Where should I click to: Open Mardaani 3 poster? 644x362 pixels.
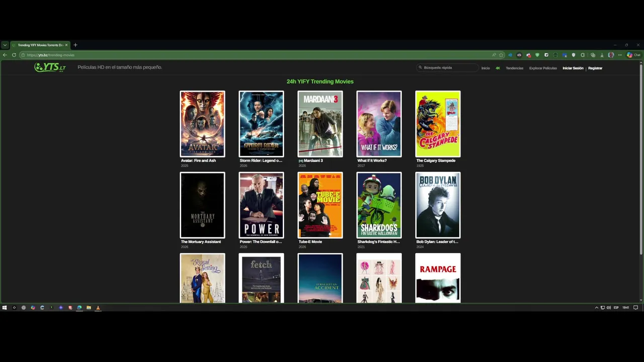coord(320,124)
